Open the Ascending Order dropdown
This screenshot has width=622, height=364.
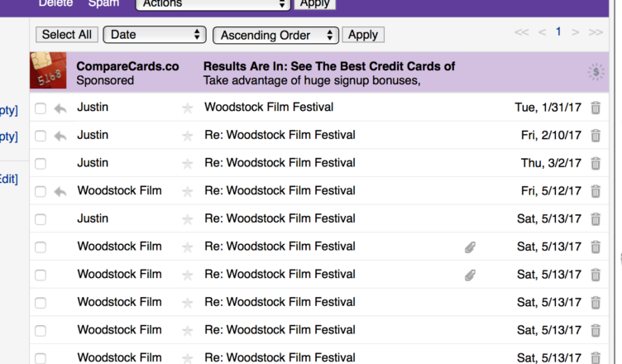click(275, 35)
